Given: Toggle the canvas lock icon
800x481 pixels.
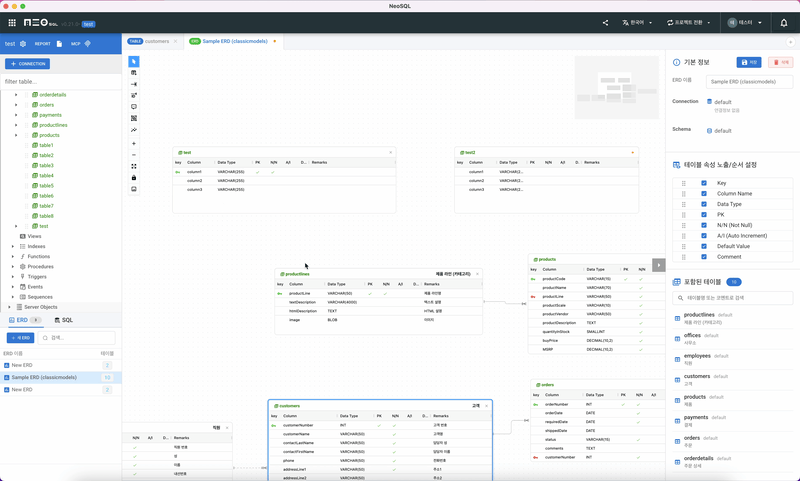Looking at the screenshot, I should [134, 177].
